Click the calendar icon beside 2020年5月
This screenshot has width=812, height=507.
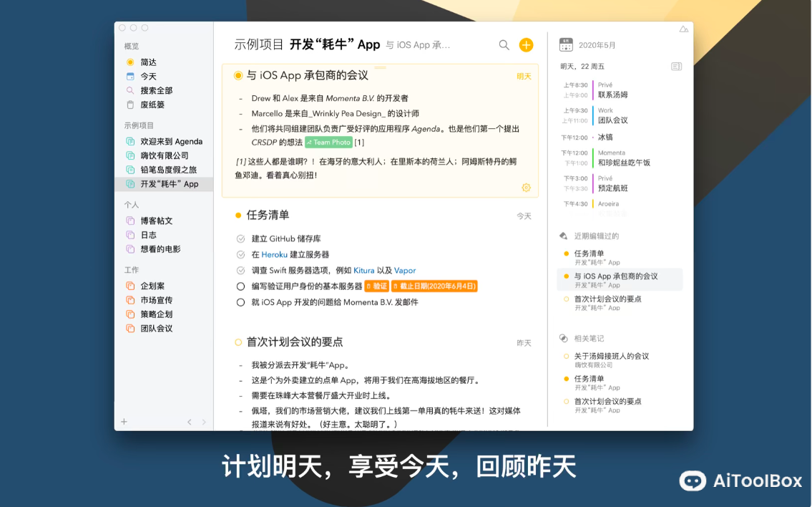(565, 44)
